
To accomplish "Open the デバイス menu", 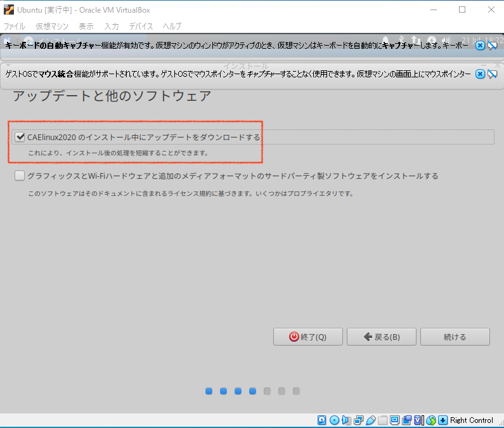I will coord(141,26).
